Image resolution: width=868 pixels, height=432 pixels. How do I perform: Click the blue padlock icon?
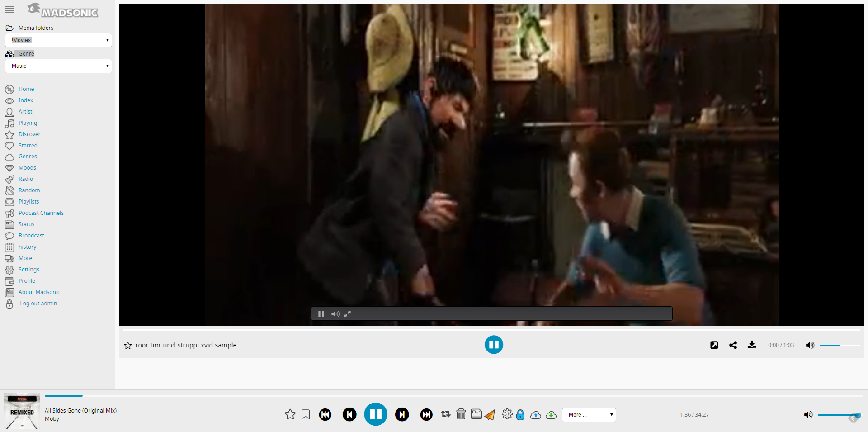point(520,415)
